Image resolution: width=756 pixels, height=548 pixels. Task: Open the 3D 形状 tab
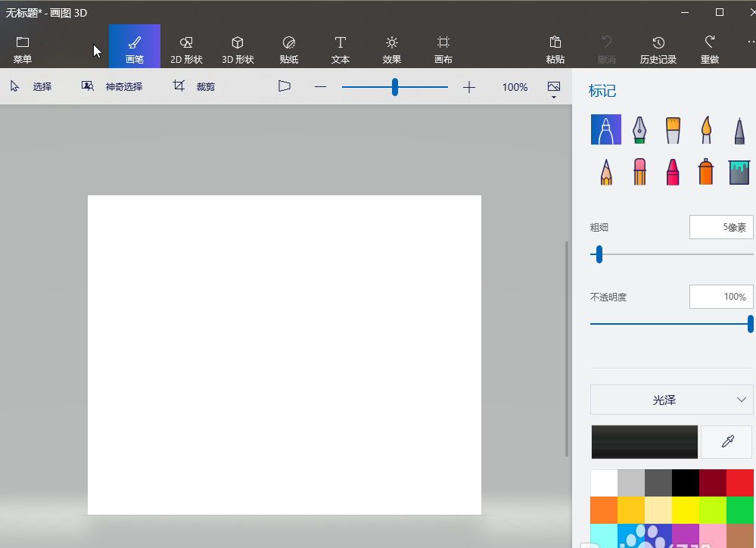238,50
